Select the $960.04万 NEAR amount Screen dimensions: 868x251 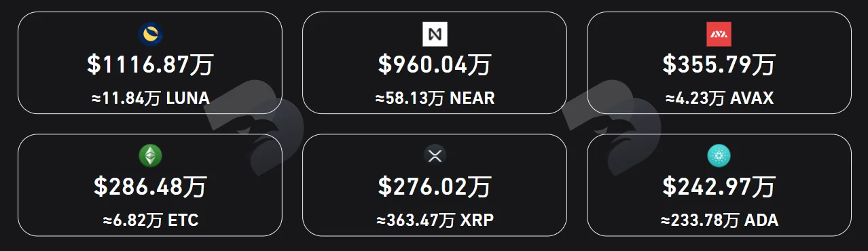tap(435, 65)
